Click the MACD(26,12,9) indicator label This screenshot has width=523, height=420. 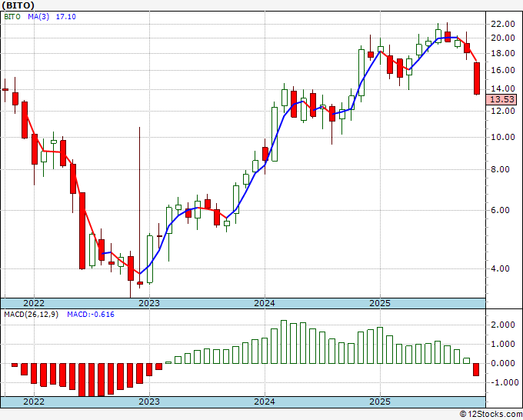point(31,315)
